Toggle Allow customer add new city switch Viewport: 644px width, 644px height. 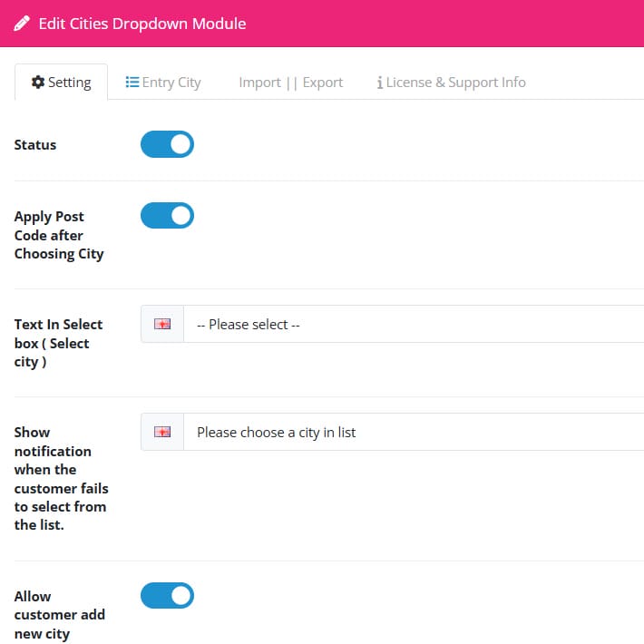click(167, 595)
